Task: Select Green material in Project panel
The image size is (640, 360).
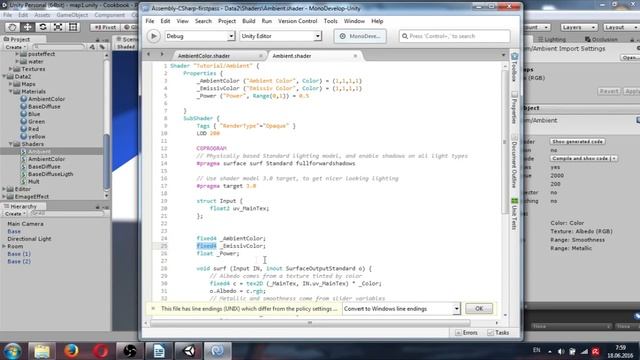Action: click(x=36, y=122)
